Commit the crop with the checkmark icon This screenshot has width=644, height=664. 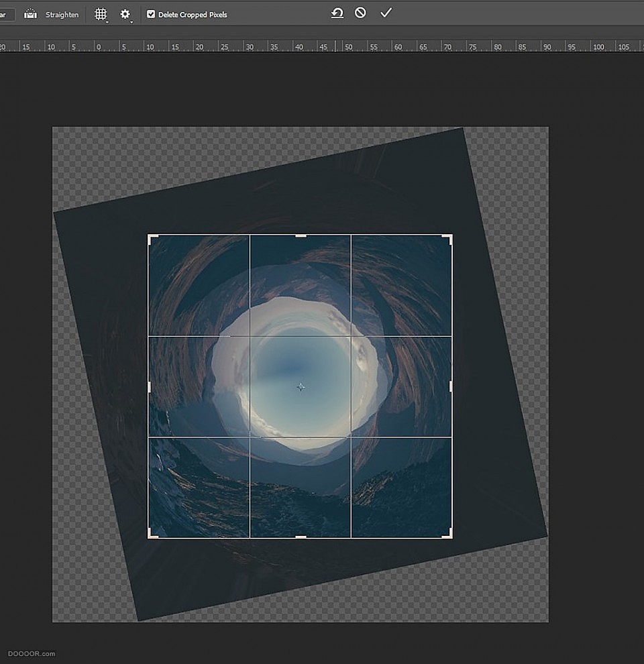386,13
